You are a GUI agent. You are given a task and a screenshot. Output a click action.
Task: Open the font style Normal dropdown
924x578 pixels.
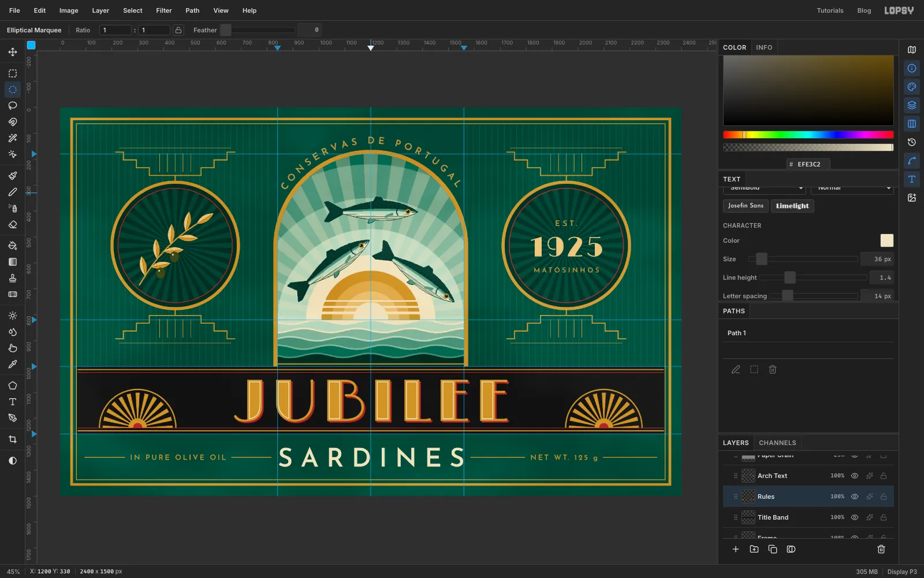coord(852,188)
